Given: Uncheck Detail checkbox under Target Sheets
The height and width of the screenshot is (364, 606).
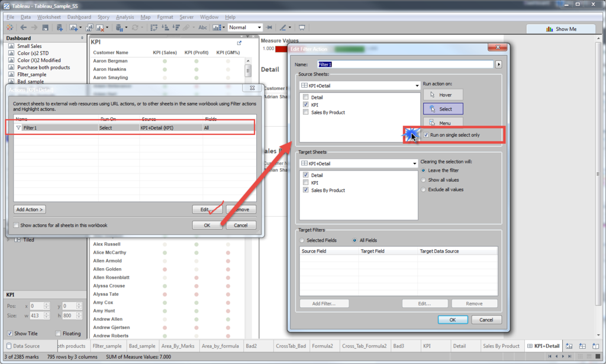Looking at the screenshot, I should point(306,175).
